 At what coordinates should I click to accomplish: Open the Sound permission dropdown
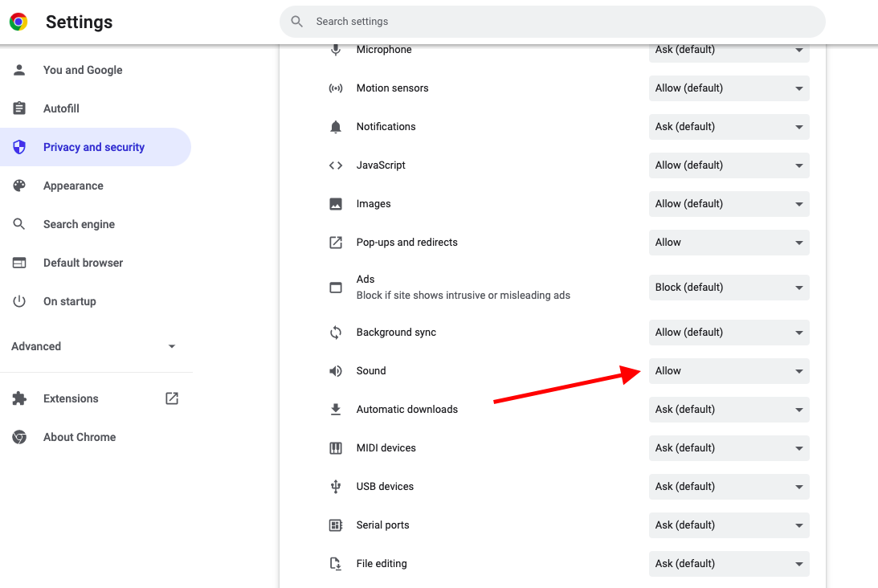pyautogui.click(x=728, y=370)
